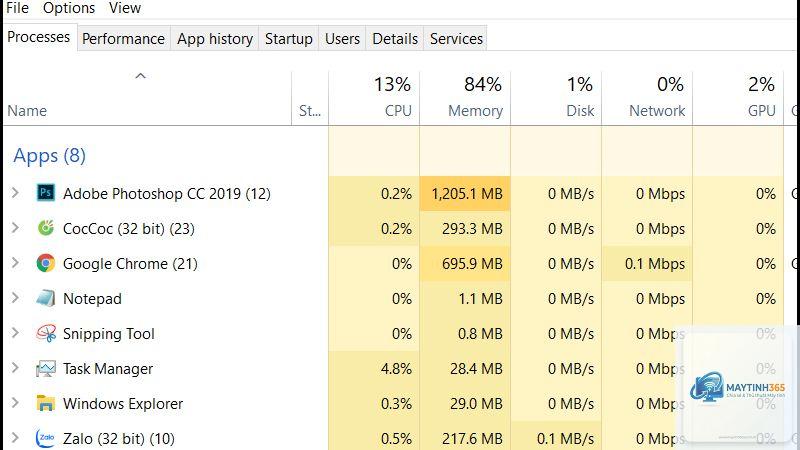Click the CocCoc browser icon
The height and width of the screenshot is (450, 800).
click(x=45, y=228)
